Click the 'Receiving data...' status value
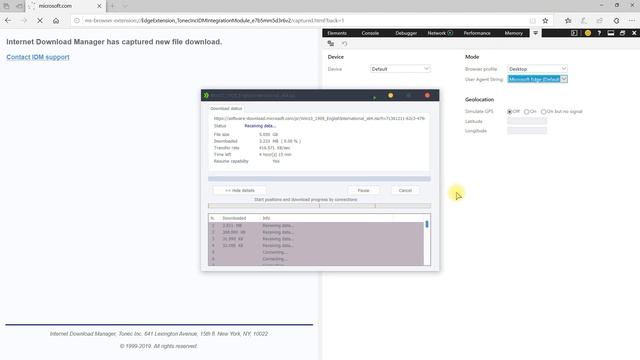The image size is (640, 360). (260, 126)
